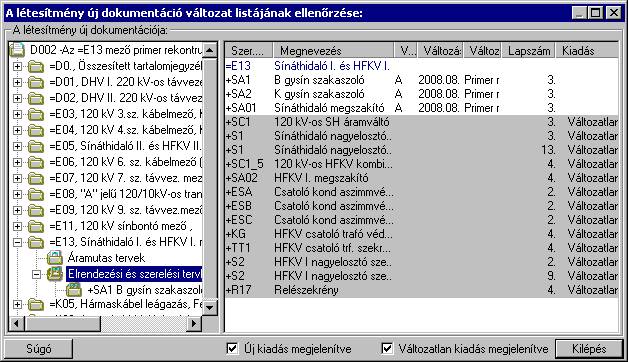Screen dimensions: 628x362
Task: Click the V... column header
Action: (x=406, y=50)
